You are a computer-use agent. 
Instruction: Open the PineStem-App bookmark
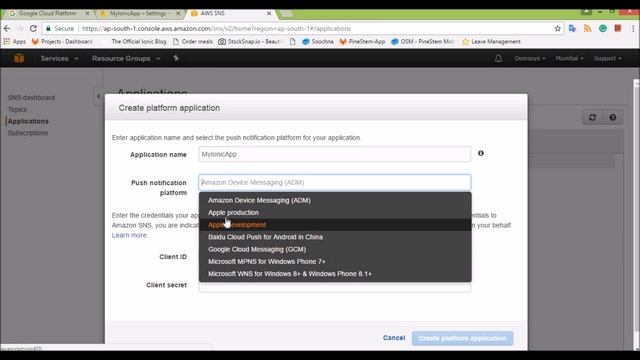click(x=362, y=42)
